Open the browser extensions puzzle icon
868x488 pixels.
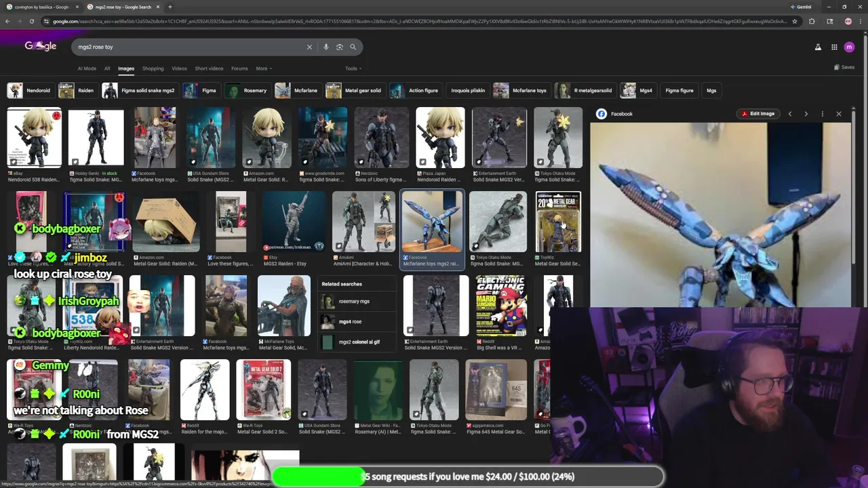tap(812, 21)
